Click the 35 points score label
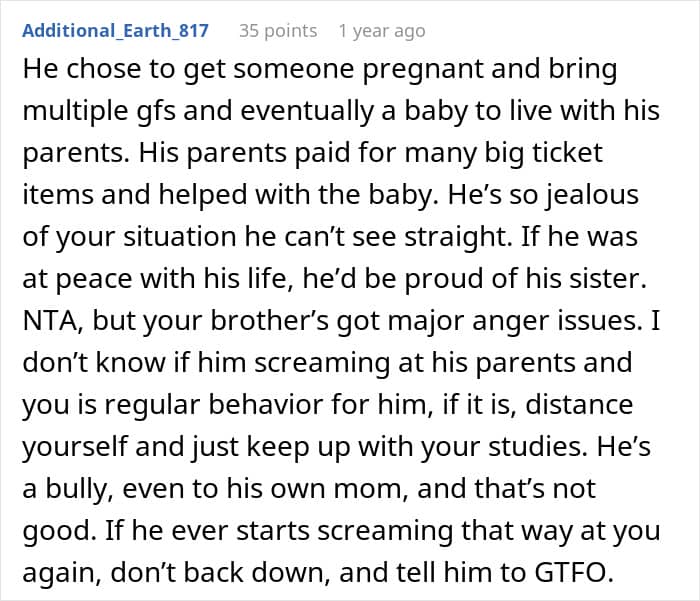This screenshot has width=700, height=601. pyautogui.click(x=278, y=31)
